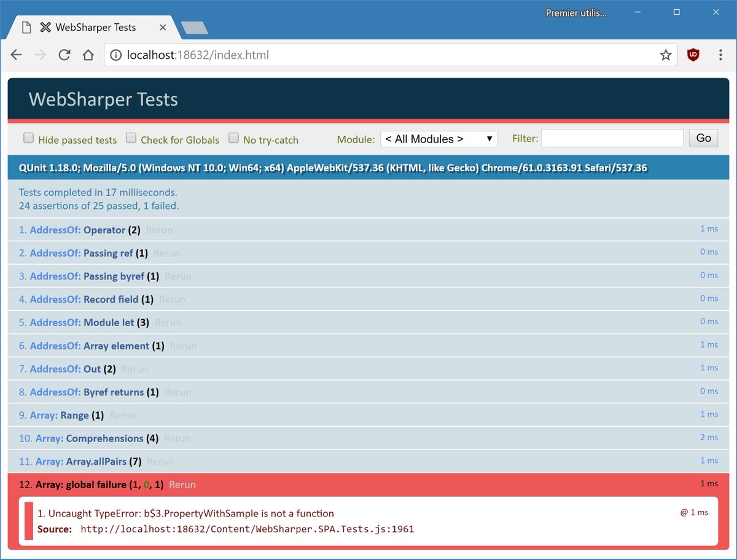Rerun the AddressOf: Operator test

159,230
